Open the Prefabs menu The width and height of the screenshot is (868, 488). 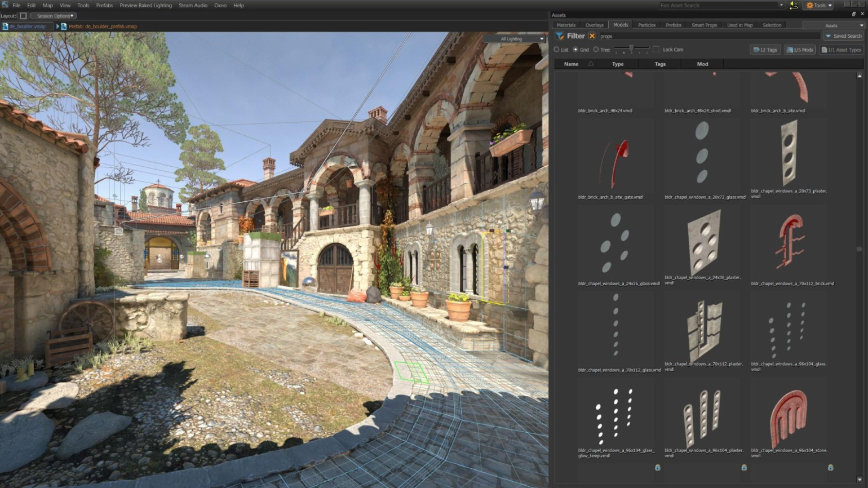point(104,5)
